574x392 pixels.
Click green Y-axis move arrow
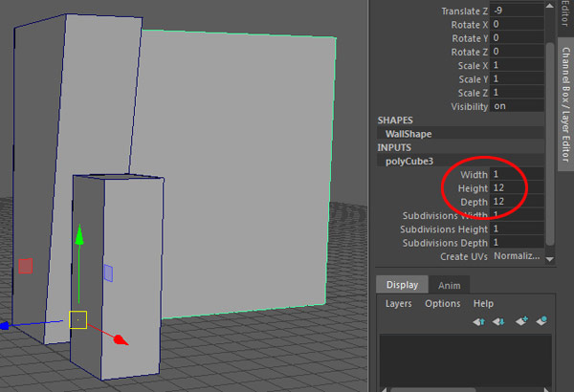[x=80, y=235]
